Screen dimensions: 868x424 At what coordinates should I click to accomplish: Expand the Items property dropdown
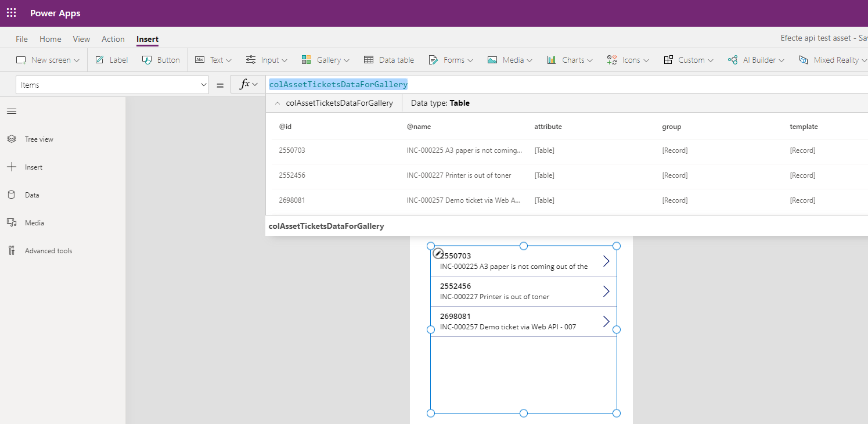204,85
